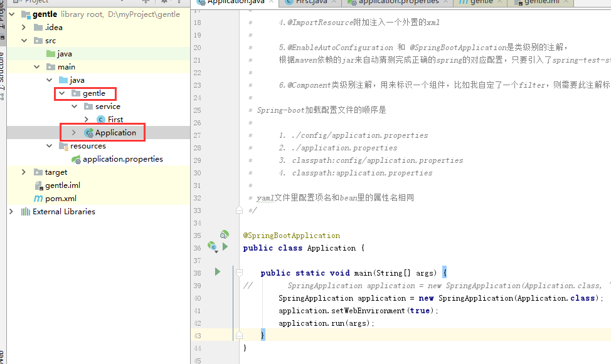
Task: Select the blue java source root icon
Action: [63, 80]
